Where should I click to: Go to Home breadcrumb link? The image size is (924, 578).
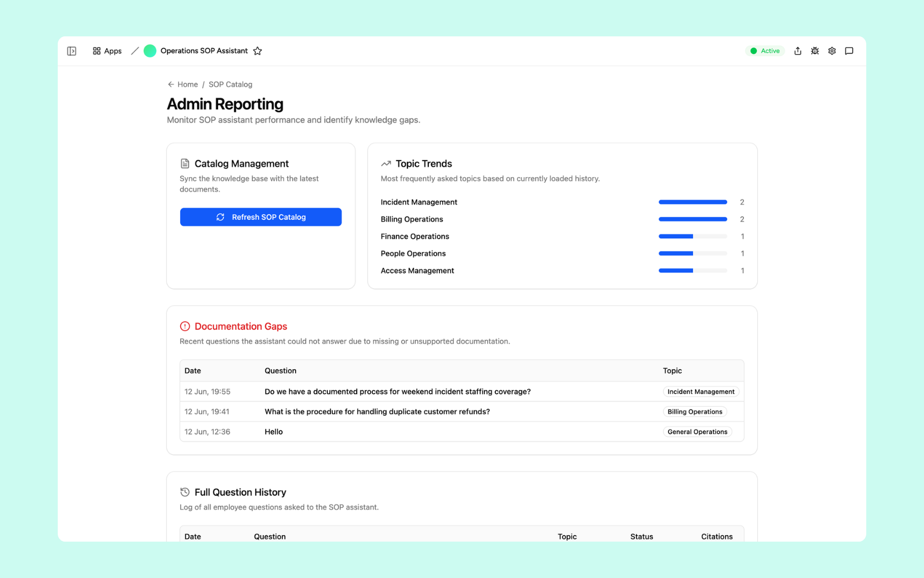pos(188,85)
